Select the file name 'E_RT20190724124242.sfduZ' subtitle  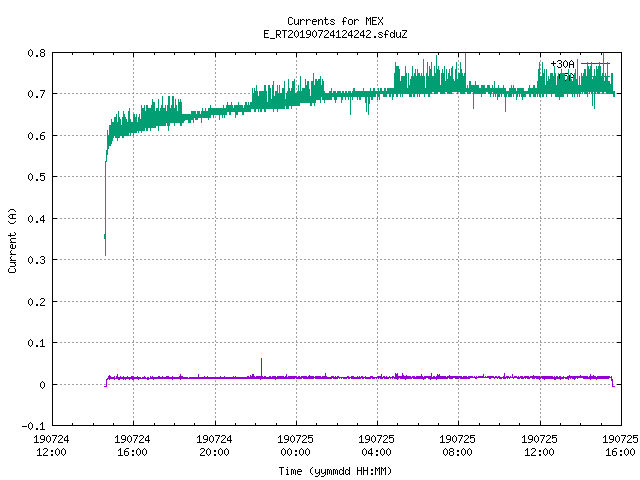[x=335, y=34]
